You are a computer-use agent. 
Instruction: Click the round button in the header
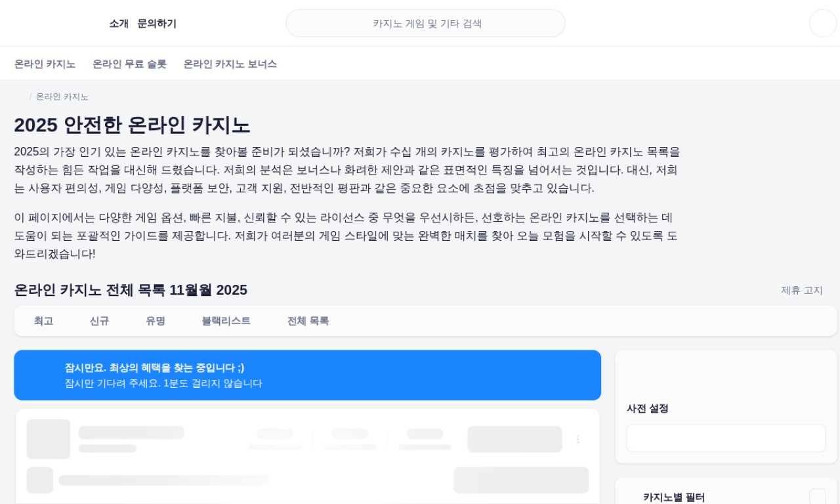(823, 23)
